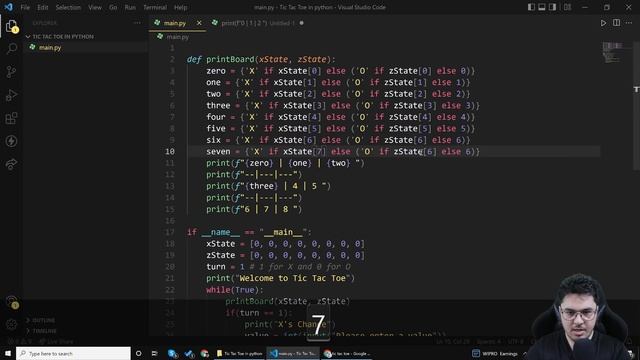
Task: Switch to the main.py tab
Action: pyautogui.click(x=175, y=23)
